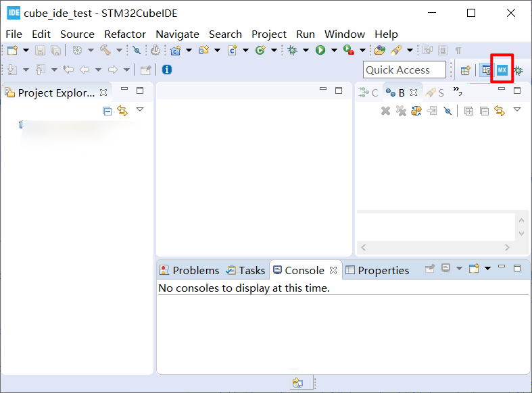Toggle Pin Console in the Console view
Viewport: 532px width, 393px height.
pyautogui.click(x=430, y=269)
